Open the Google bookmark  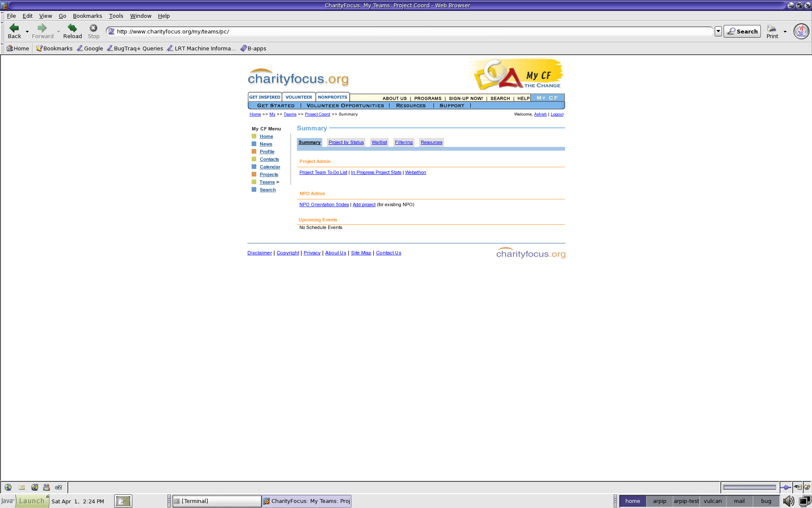90,48
